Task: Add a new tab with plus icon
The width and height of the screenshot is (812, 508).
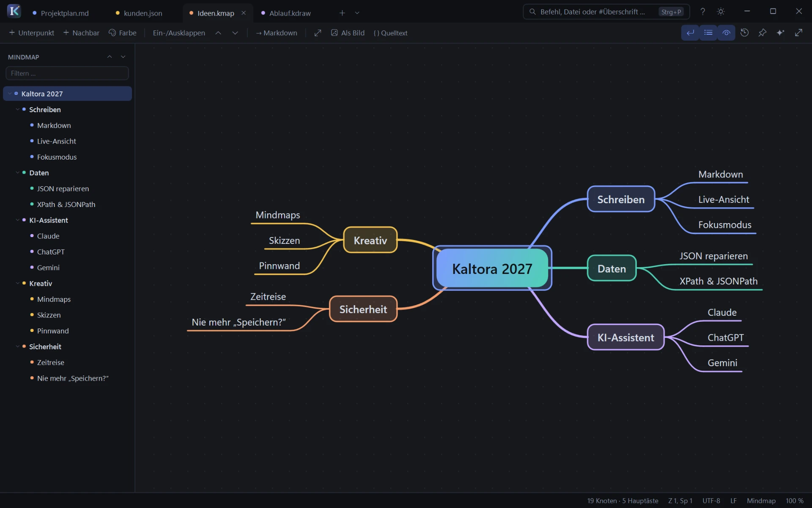Action: (x=342, y=13)
